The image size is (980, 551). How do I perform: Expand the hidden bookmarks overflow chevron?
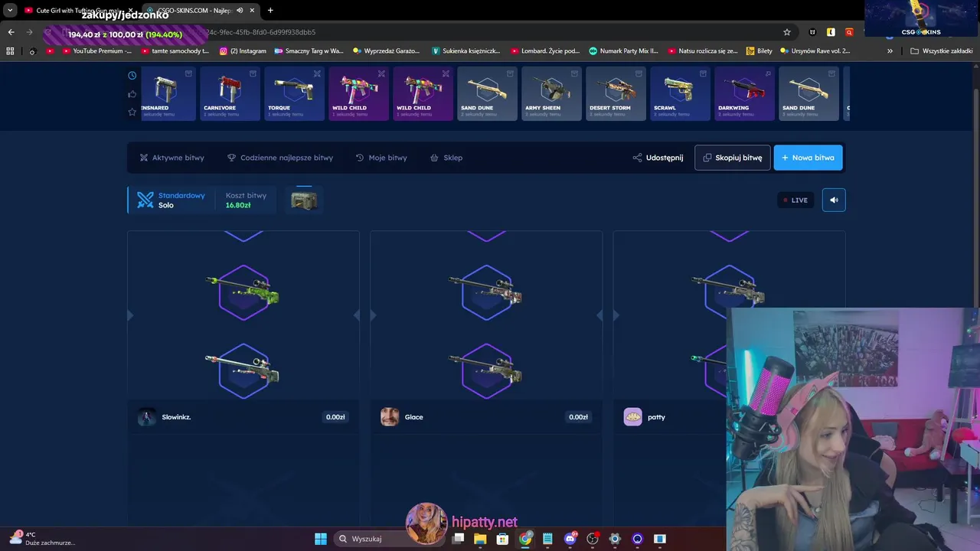[890, 51]
